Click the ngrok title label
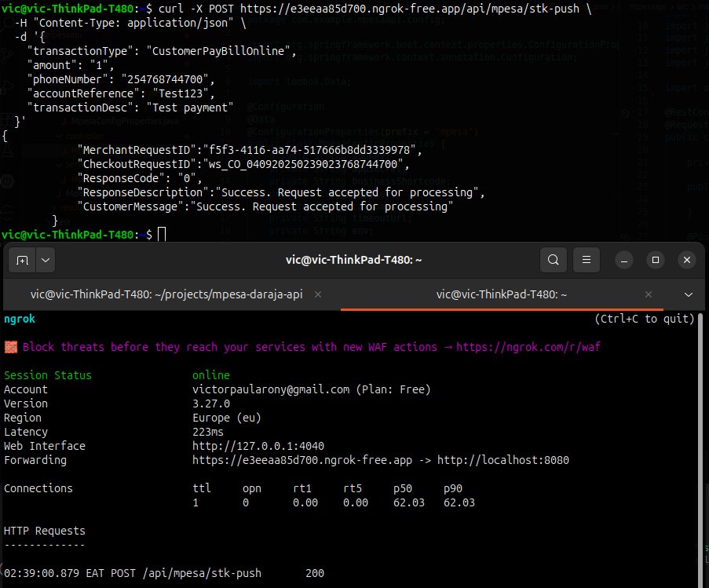Screen dimensions: 709x588 pyautogui.click(x=20, y=319)
